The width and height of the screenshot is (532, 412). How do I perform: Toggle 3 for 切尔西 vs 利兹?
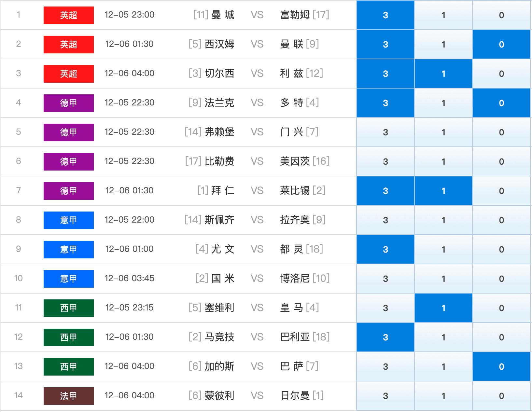[385, 74]
